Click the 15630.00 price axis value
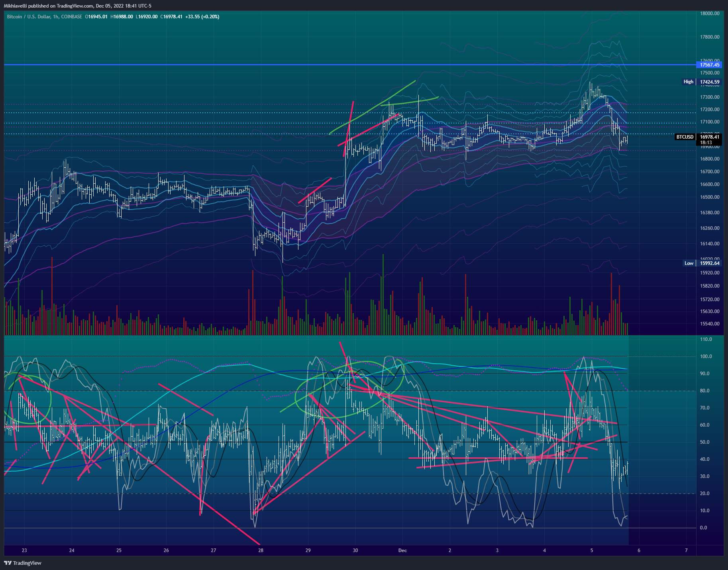 click(710, 311)
